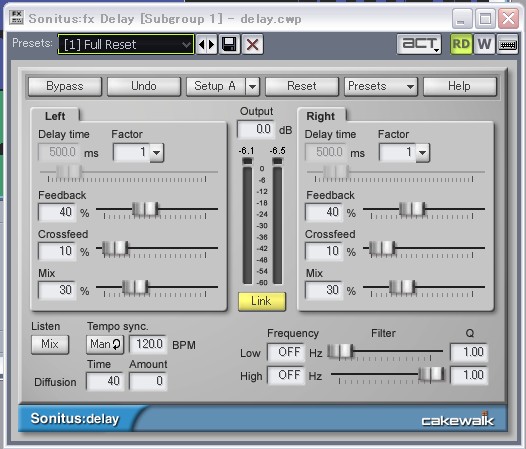This screenshot has height=449, width=526.
Task: Minimize the Sonitus:fx Delay window
Action: tap(462, 18)
